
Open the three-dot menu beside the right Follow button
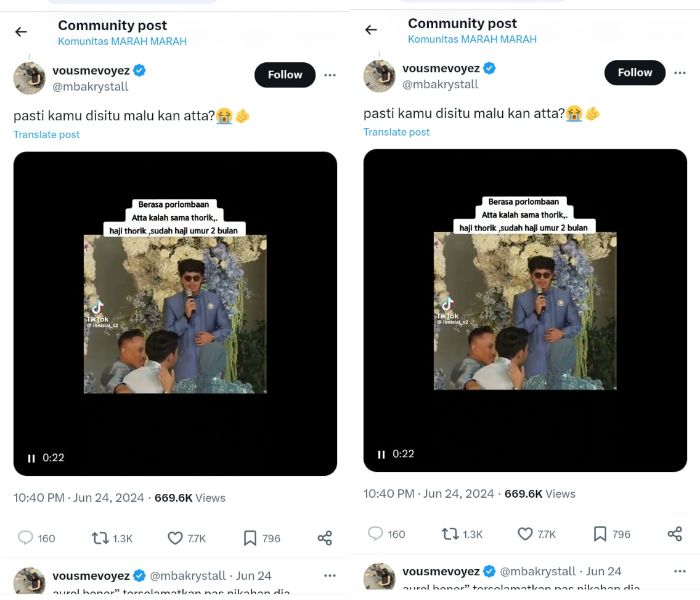pyautogui.click(x=680, y=72)
